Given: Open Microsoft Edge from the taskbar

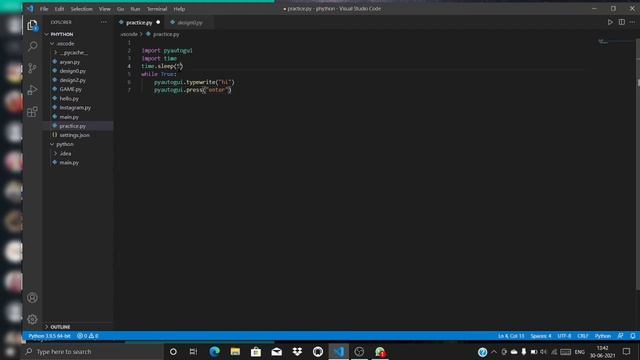Looking at the screenshot, I should click(x=214, y=351).
